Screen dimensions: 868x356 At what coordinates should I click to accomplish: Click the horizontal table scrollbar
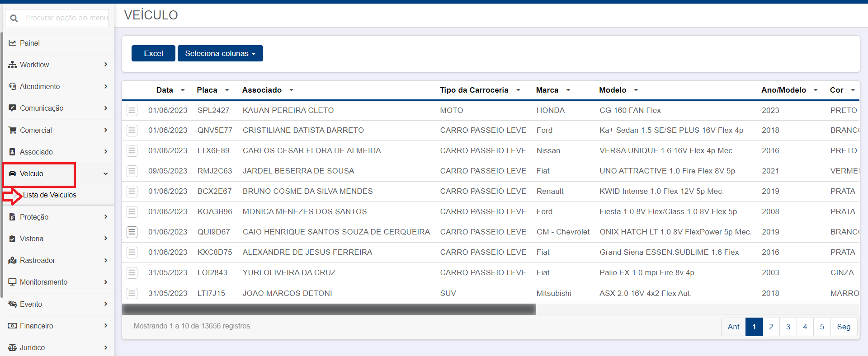(329, 309)
